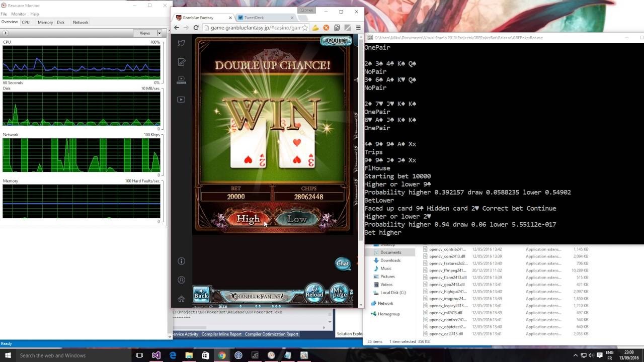Bet High in the double up game
Screen dimensions: 644x362
(248, 219)
